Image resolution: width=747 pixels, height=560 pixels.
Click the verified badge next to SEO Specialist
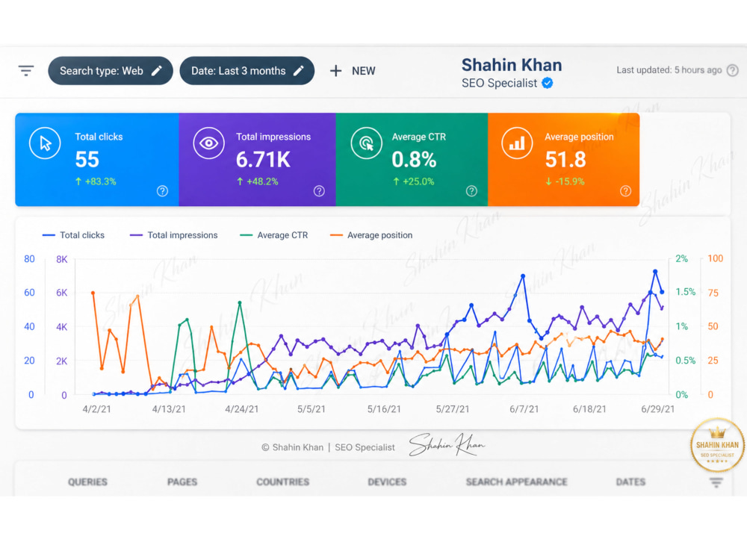[548, 83]
